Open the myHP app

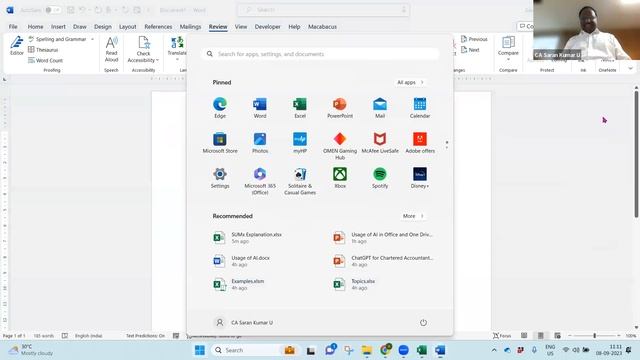[300, 143]
